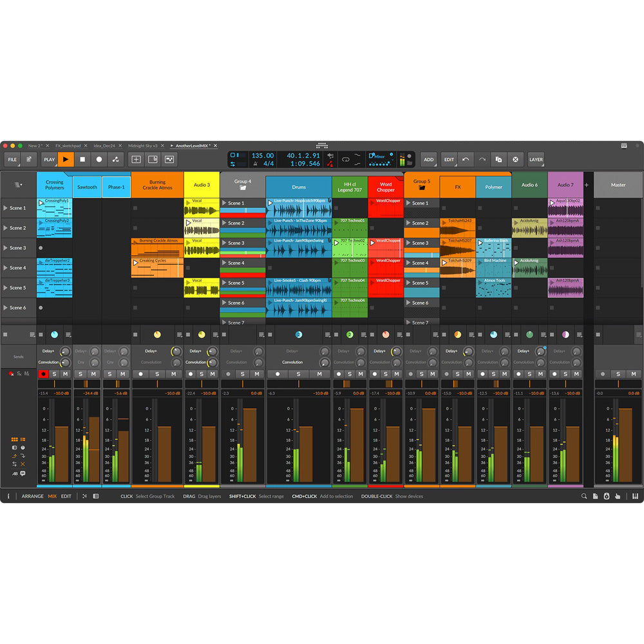Click the window view panel icon beside the MIX tab shuffle icon

point(96,496)
